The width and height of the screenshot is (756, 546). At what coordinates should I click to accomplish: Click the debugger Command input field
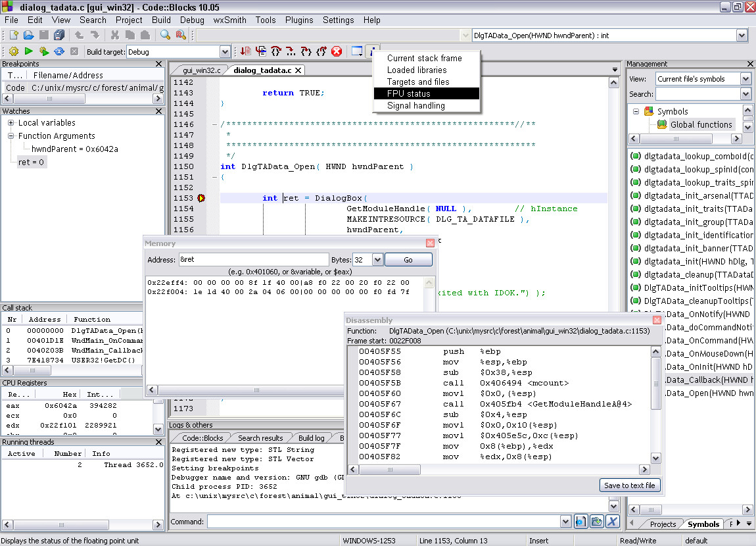[384, 522]
